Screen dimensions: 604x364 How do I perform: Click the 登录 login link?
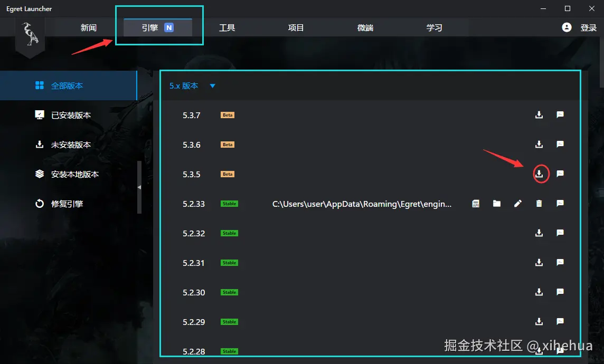(588, 28)
